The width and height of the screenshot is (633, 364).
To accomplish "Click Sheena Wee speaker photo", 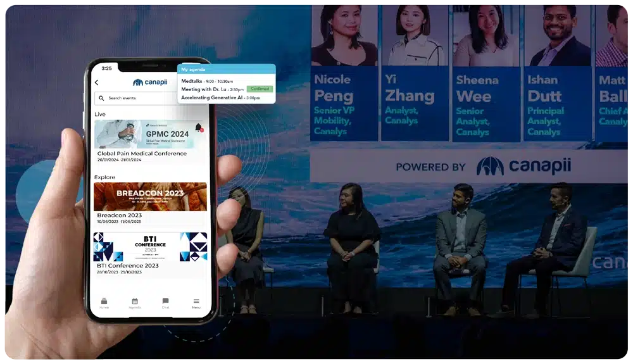I will coord(486,36).
